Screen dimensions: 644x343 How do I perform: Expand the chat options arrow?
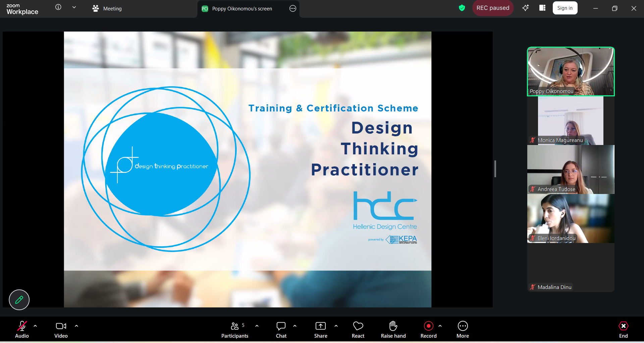point(295,326)
